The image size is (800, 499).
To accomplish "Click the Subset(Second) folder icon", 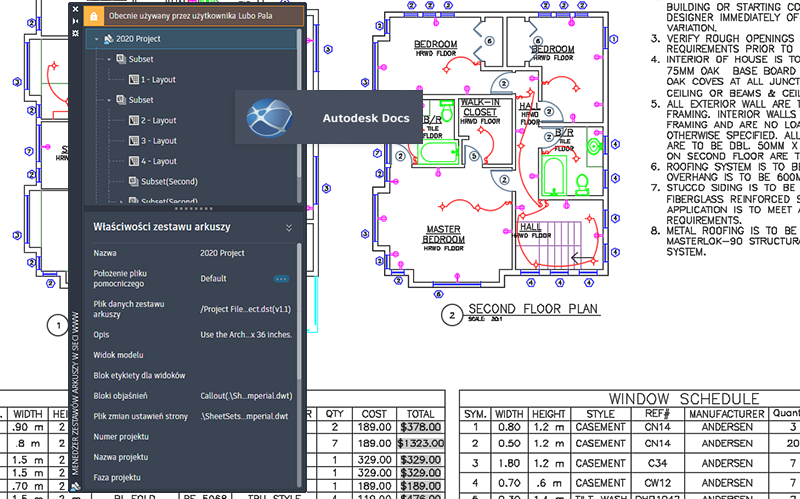I will [134, 182].
